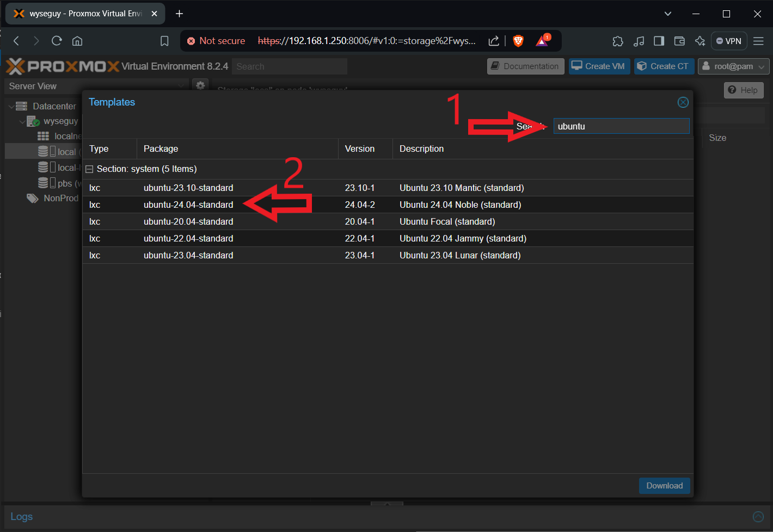773x532 pixels.
Task: Select the wyseguy - Proxmox browser tab
Action: [x=85, y=14]
